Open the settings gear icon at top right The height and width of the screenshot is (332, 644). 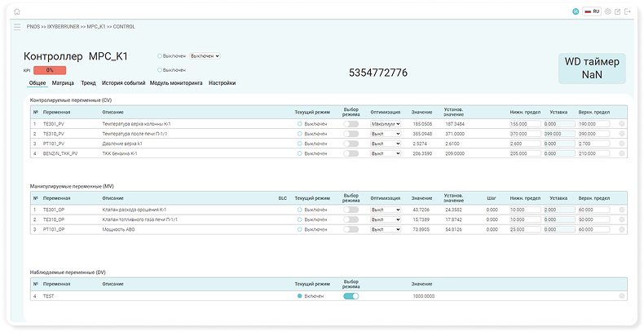click(607, 12)
